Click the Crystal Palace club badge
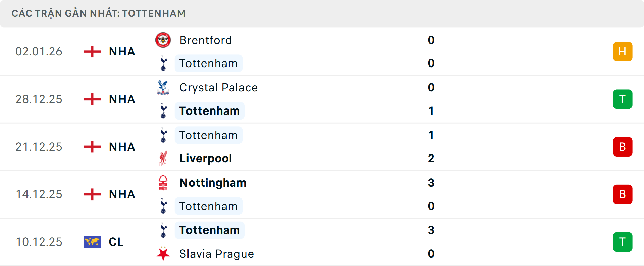This screenshot has height=266, width=644. tap(163, 87)
